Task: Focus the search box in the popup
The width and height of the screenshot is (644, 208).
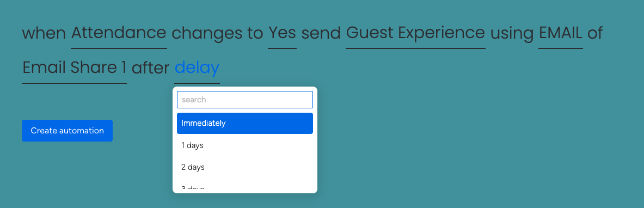Action: click(x=245, y=100)
